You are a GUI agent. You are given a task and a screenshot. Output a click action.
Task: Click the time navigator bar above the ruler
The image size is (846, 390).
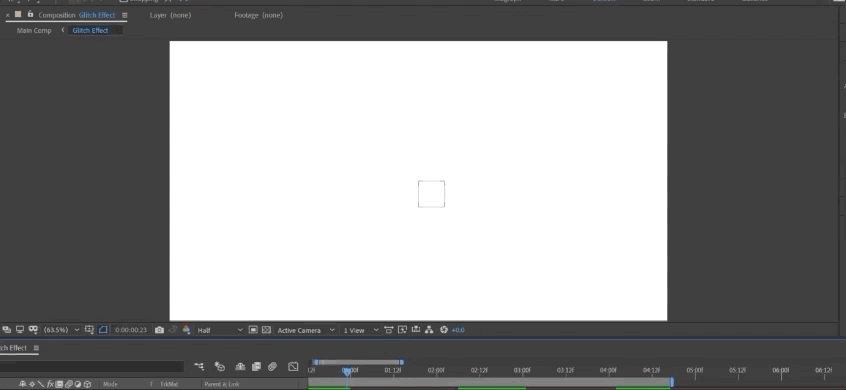[358, 362]
